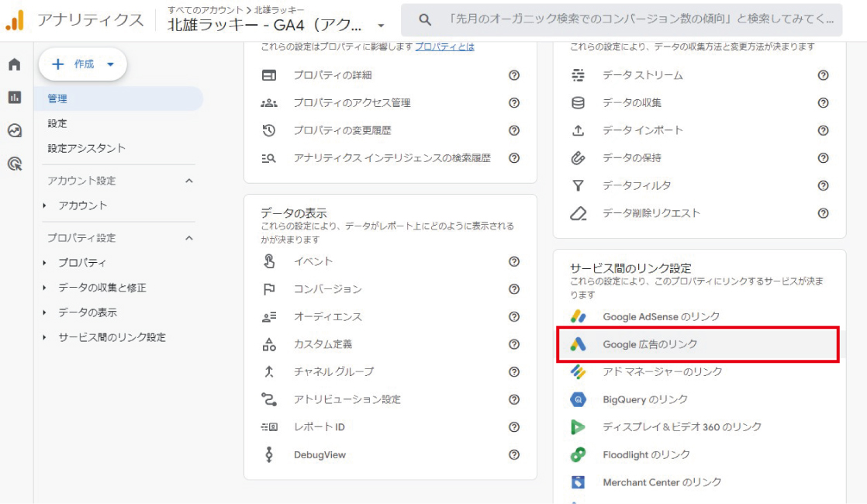867x504 pixels.
Task: Click the データ インポート upload icon
Action: (578, 130)
